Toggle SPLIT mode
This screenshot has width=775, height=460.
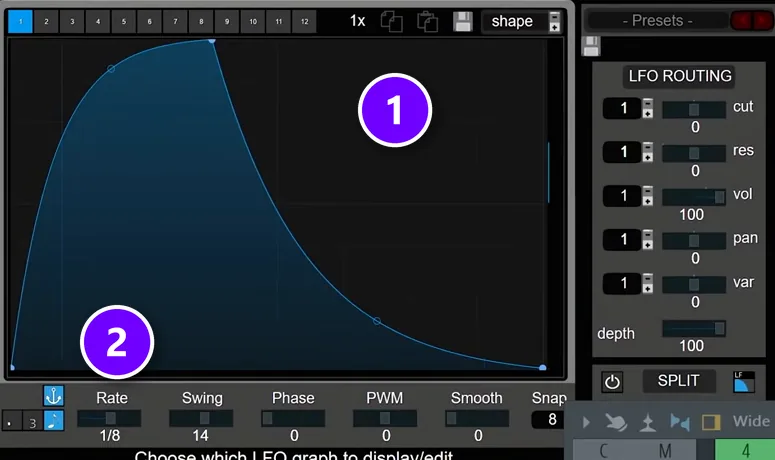[678, 381]
